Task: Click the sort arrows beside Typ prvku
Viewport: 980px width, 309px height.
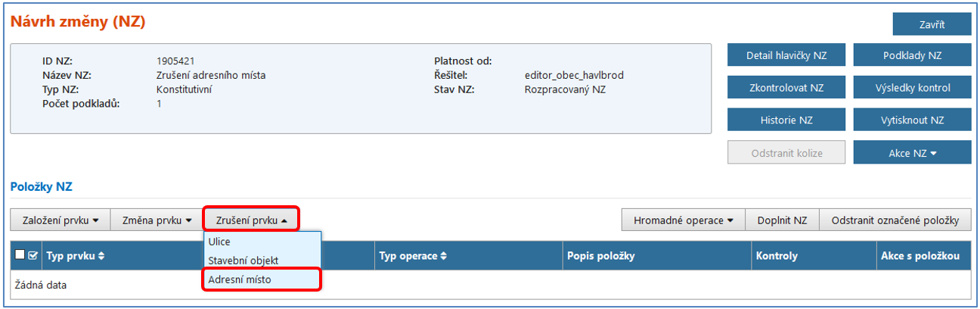Action: point(101,256)
